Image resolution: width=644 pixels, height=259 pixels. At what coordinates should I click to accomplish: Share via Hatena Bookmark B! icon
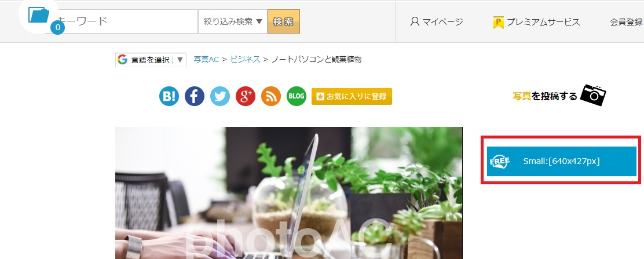tap(169, 96)
